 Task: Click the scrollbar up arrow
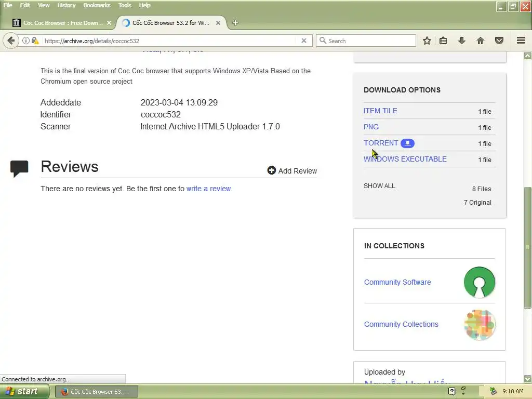[x=528, y=56]
